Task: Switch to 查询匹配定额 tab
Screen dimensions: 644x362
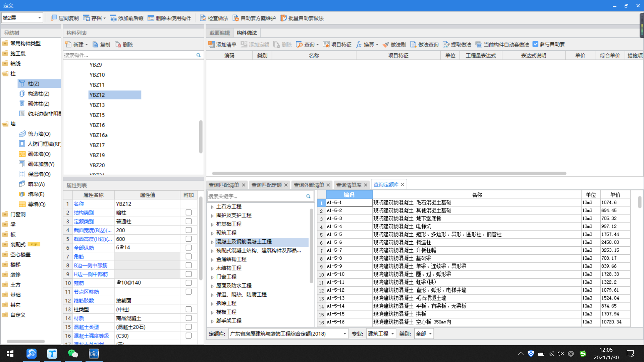Action: coord(267,185)
